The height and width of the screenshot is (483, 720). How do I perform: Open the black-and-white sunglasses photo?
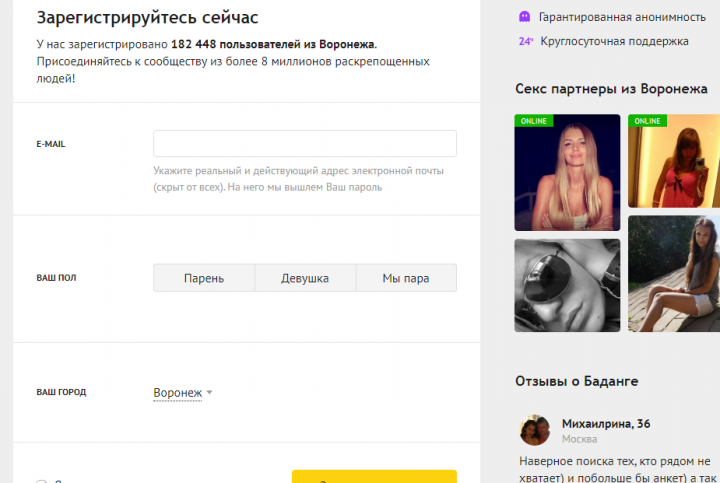(567, 285)
